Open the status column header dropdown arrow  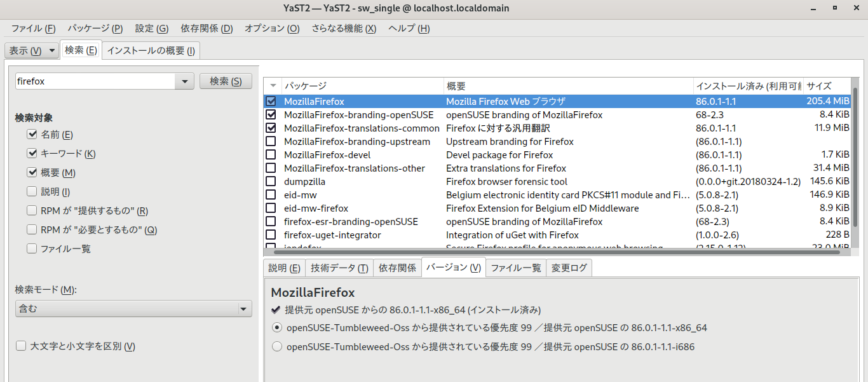pos(273,86)
